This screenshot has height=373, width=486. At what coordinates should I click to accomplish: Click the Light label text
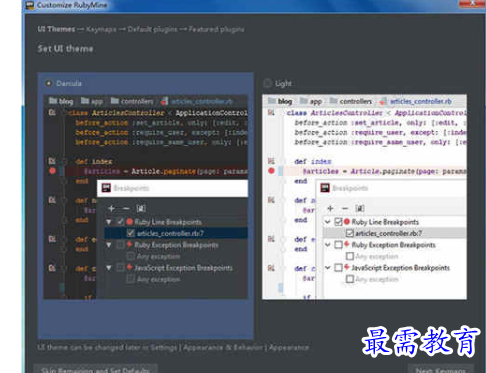[283, 83]
